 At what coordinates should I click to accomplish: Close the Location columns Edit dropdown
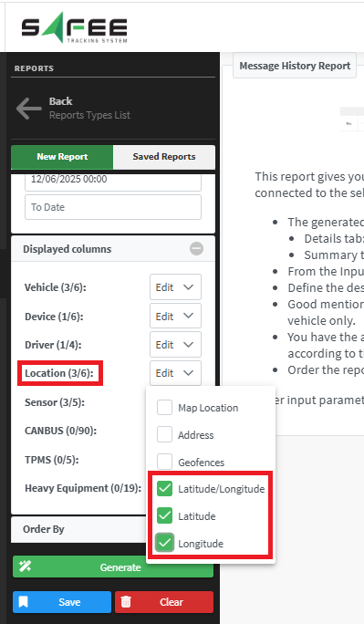175,373
